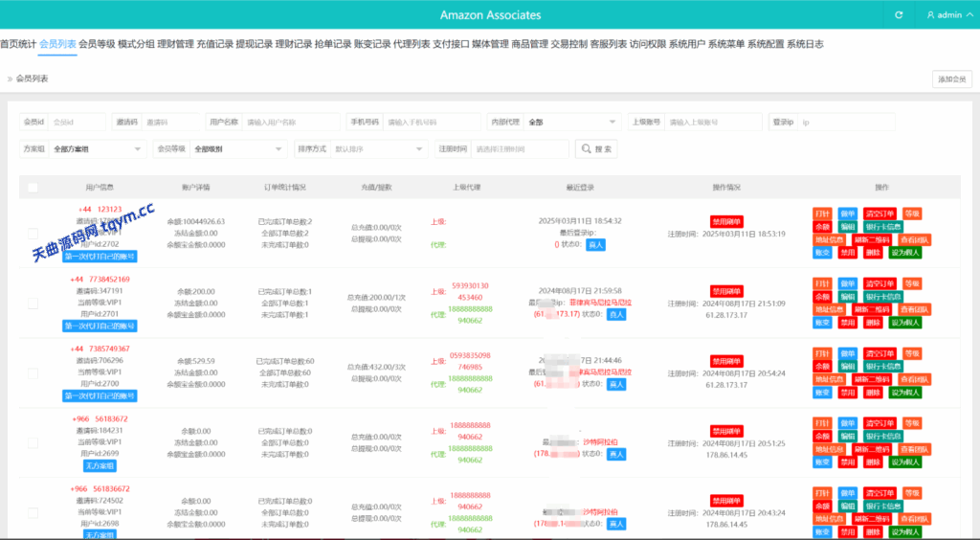980x540 pixels.
Task: Click 设为假人 for user id 2702
Action: (x=905, y=253)
